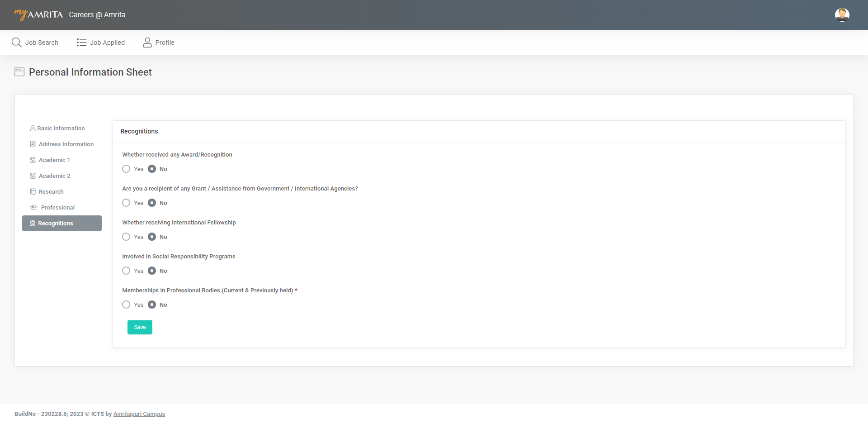Click the Basic Information person icon

coord(33,129)
